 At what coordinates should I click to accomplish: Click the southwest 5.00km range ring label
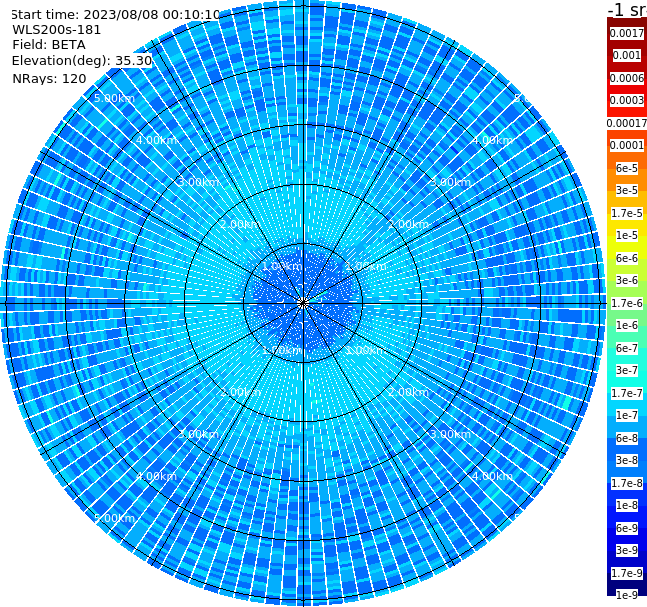[114, 518]
